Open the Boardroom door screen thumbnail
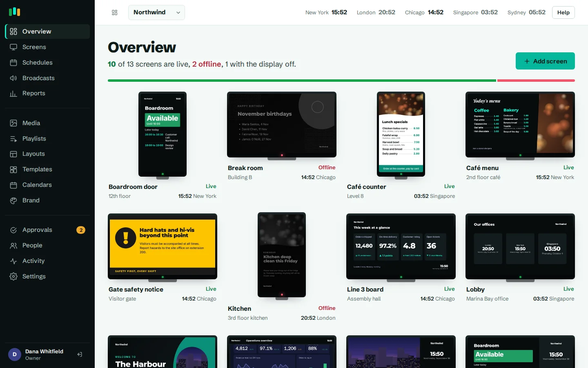 click(163, 134)
